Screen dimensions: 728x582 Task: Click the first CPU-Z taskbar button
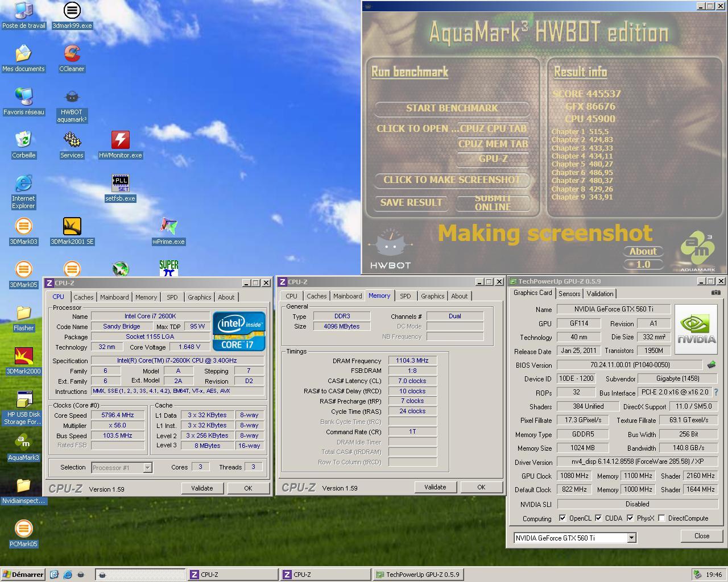coord(233,575)
